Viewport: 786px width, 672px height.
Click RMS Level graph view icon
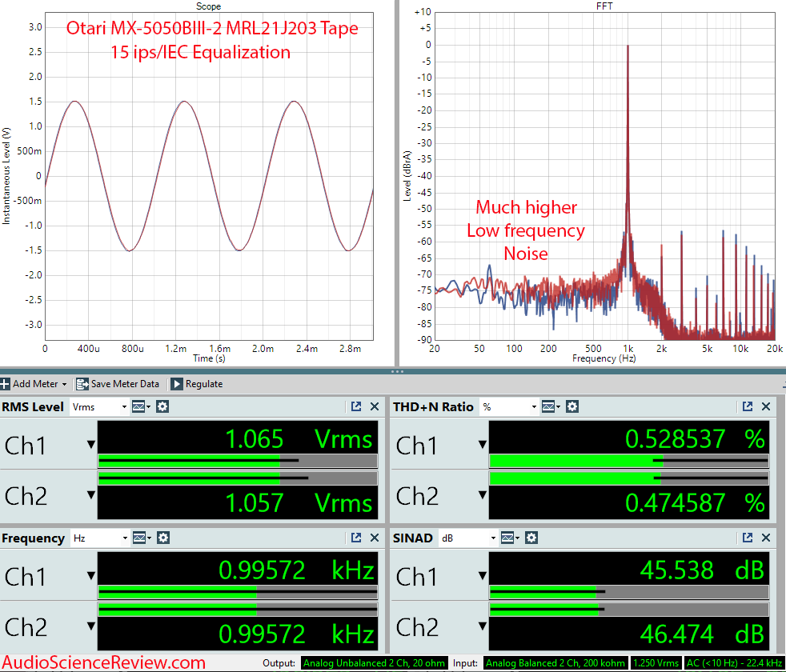pyautogui.click(x=140, y=406)
